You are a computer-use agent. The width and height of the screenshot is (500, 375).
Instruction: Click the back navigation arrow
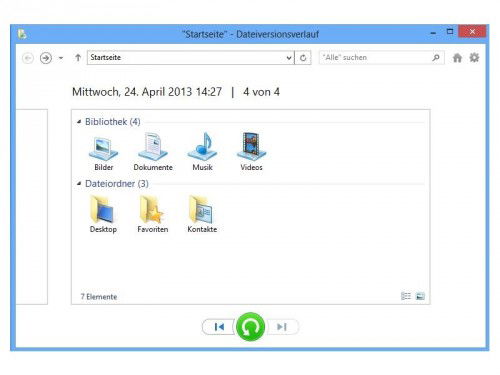pos(28,58)
